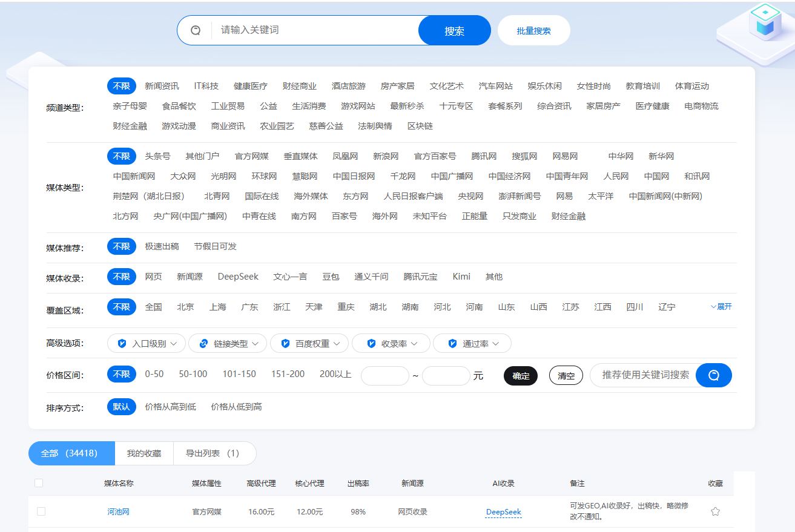Filter channel by IT科技
This screenshot has height=532, width=795.
(x=206, y=86)
